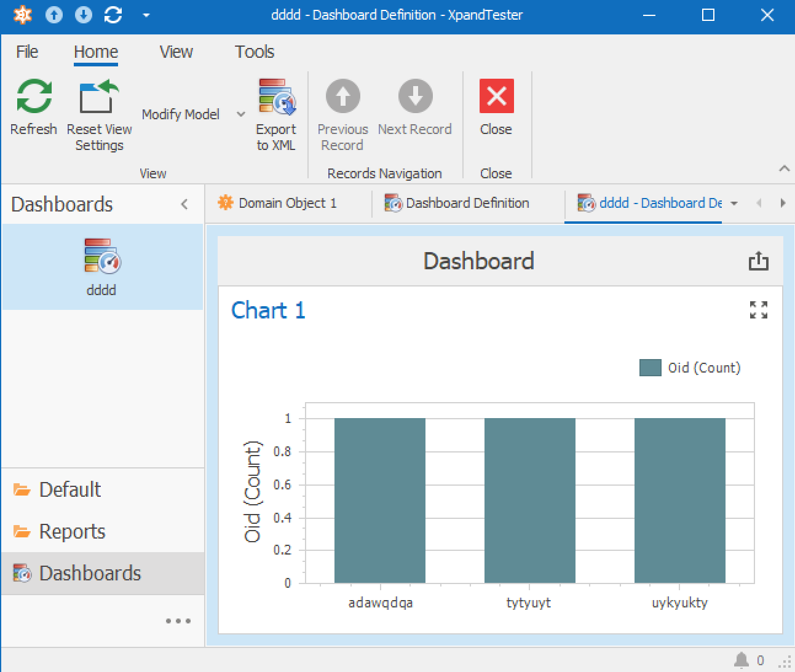Toggle the Oid (Count) legend entry
Screen dimensions: 795x672
pos(690,367)
